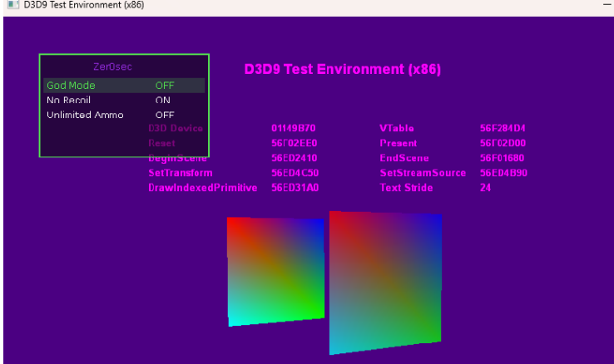Minimize the D3D9 Test Environment window

606,5
